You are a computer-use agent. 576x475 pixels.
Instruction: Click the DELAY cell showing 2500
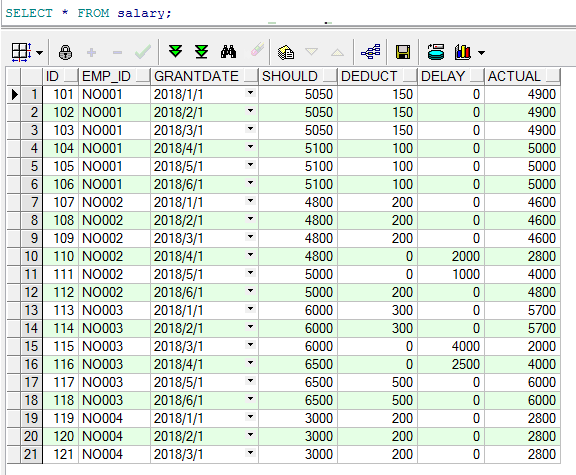coord(451,364)
